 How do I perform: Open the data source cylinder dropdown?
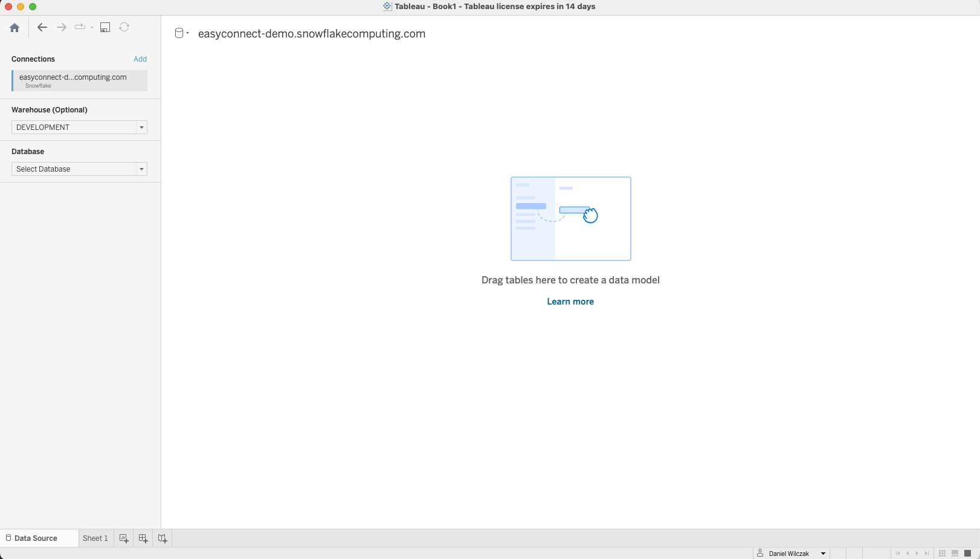coord(181,33)
